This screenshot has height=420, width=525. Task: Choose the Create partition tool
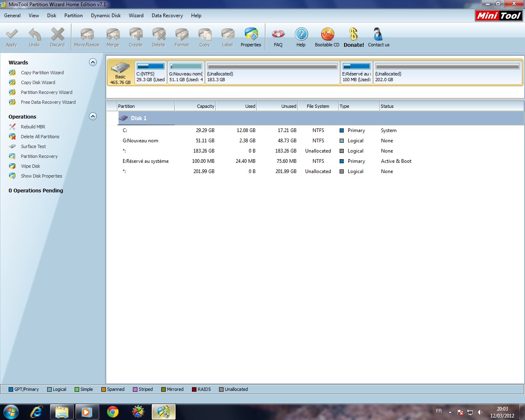136,37
